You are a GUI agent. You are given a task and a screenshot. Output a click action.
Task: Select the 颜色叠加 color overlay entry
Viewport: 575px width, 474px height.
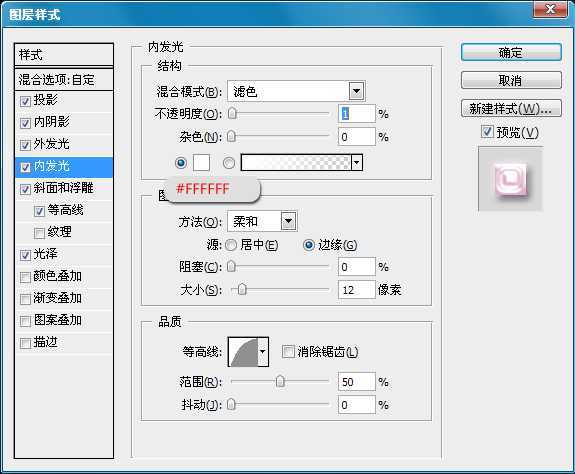coord(58,276)
